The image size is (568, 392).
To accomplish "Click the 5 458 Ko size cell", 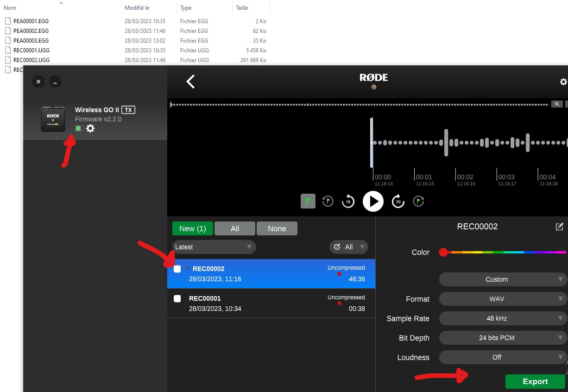I will (x=256, y=50).
